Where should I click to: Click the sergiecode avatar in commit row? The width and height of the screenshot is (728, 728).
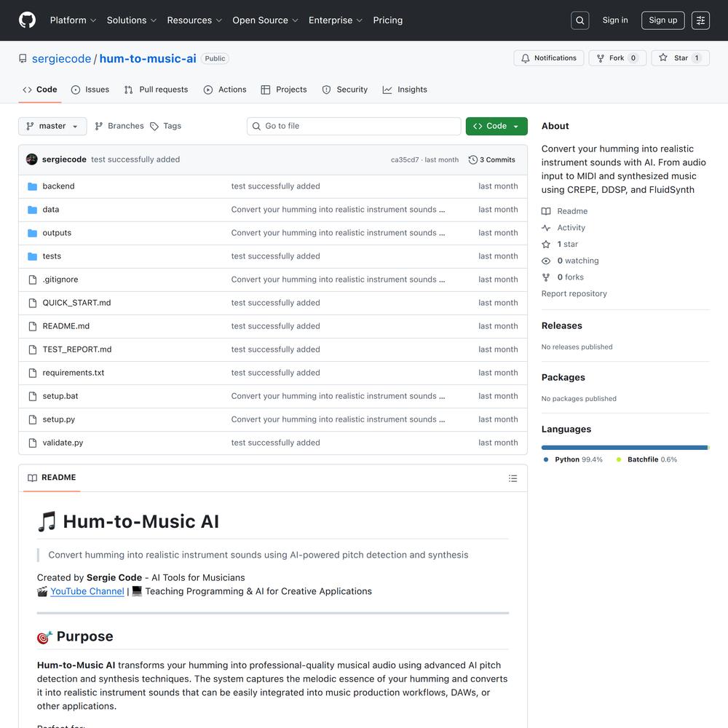pyautogui.click(x=31, y=159)
